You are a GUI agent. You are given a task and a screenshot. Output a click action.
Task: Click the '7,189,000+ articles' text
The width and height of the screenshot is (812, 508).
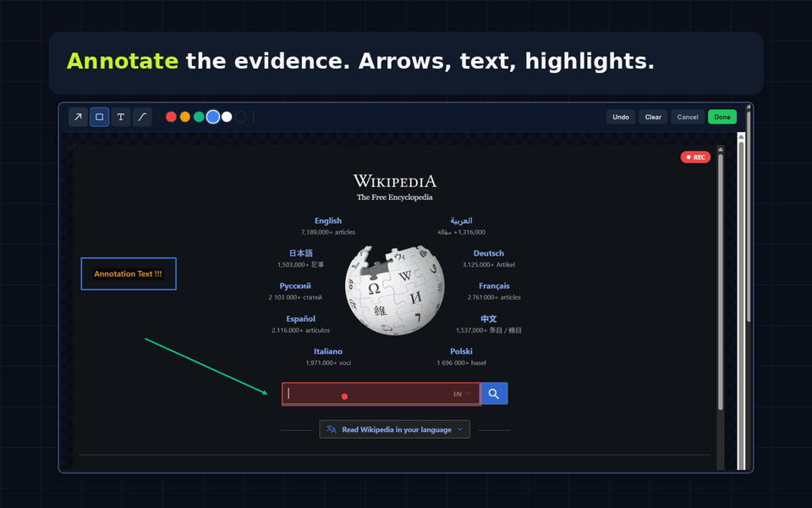(328, 232)
